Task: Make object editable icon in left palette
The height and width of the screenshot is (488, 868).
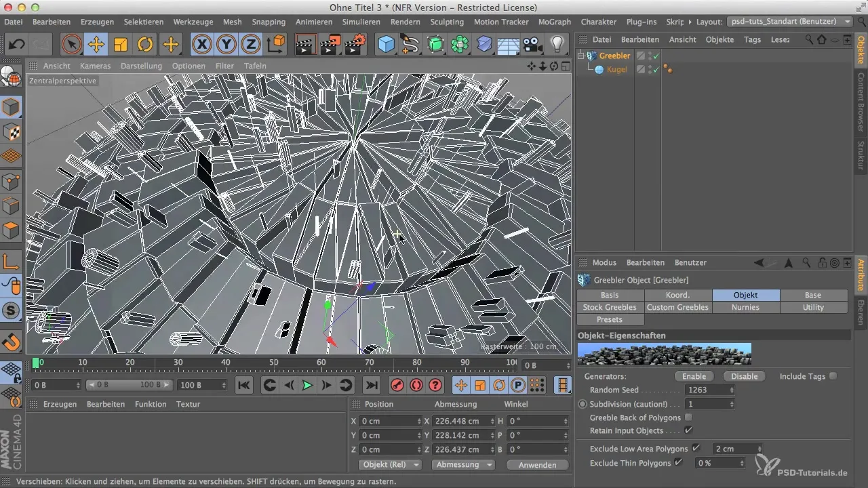Action: tap(12, 76)
